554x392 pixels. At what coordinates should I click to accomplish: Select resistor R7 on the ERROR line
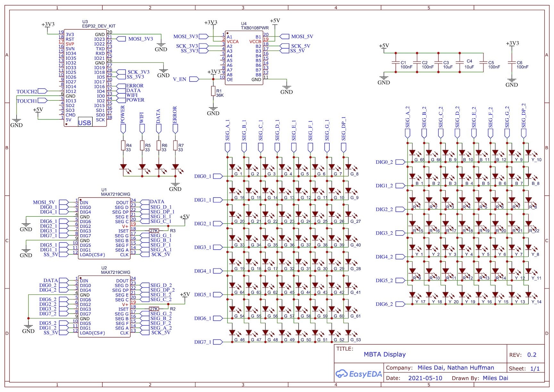(175, 146)
